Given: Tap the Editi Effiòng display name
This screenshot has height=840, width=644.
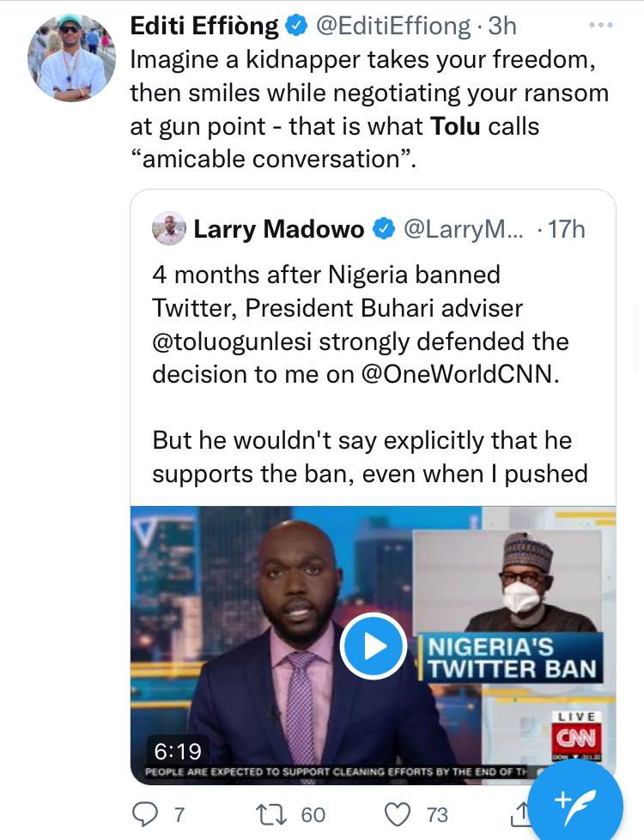Looking at the screenshot, I should (x=204, y=27).
